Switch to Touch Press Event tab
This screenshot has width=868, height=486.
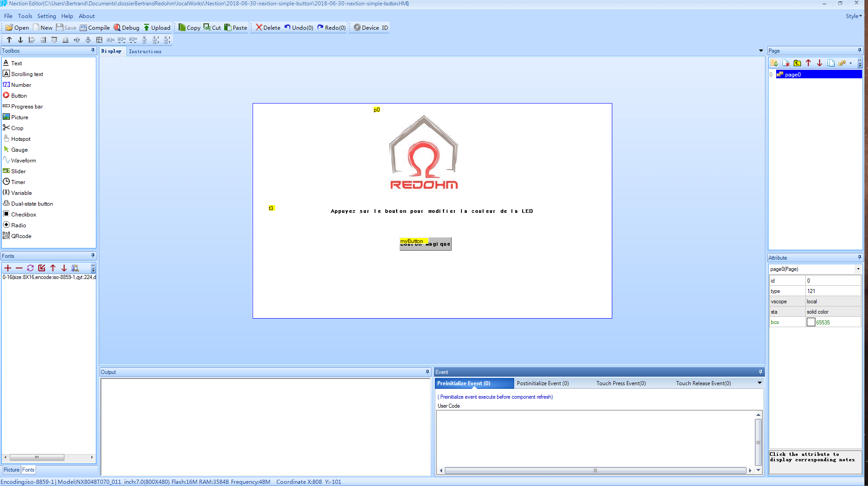tap(621, 383)
